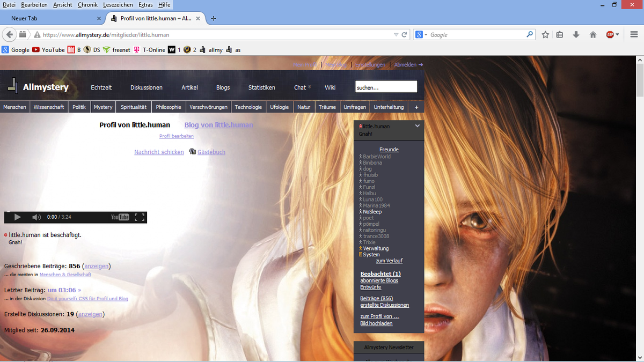
Task: Open the T-Online bookmark
Action: [149, 50]
